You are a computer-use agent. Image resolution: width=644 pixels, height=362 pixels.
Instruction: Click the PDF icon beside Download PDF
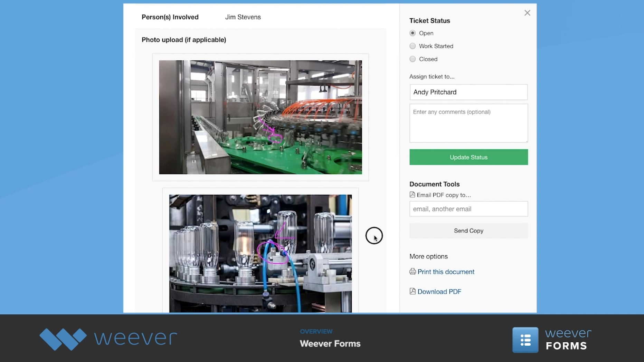[x=412, y=291]
